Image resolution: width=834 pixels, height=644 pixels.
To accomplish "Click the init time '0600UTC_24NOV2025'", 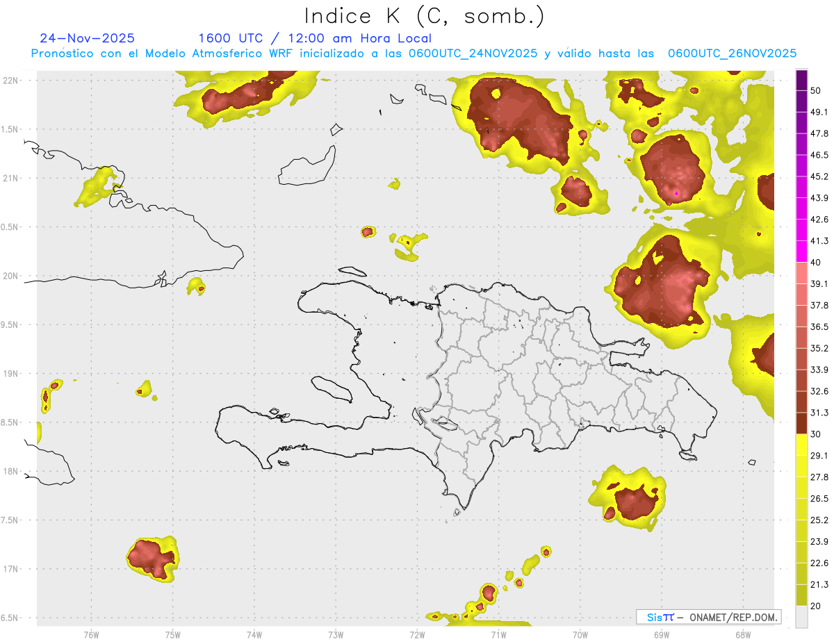I will pyautogui.click(x=473, y=53).
